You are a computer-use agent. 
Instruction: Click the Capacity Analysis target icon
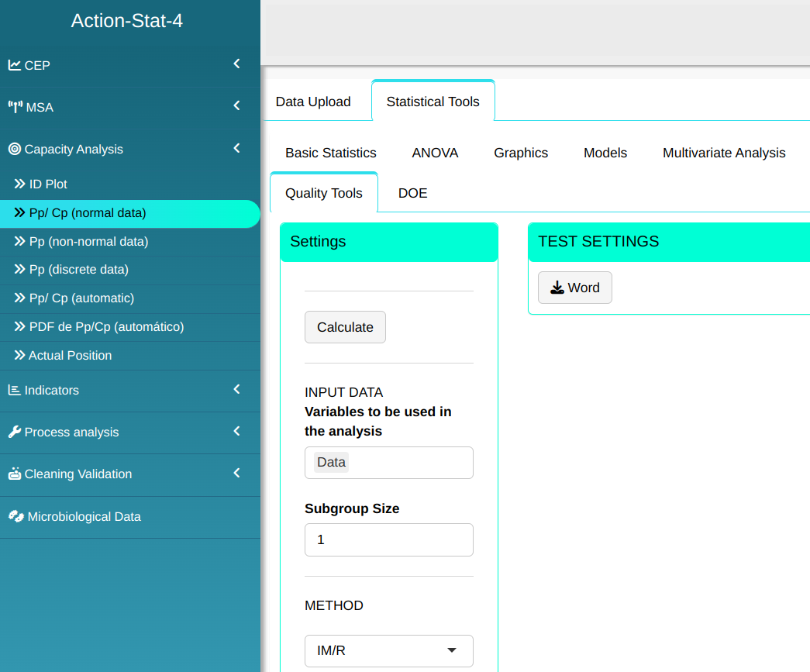click(x=14, y=149)
